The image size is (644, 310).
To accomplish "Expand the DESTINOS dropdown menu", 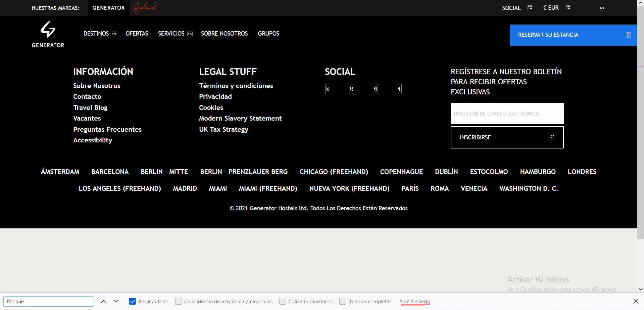I will pos(100,34).
